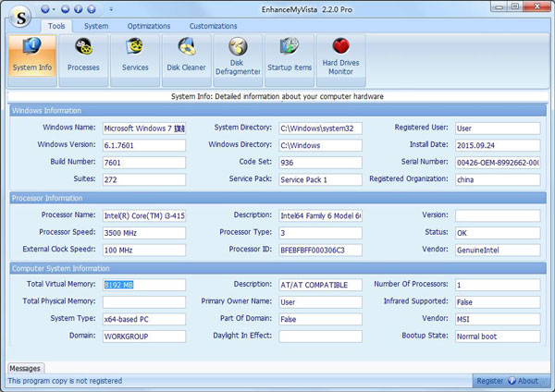Click the Windows Name field
The image size is (555, 392).
[x=144, y=129]
